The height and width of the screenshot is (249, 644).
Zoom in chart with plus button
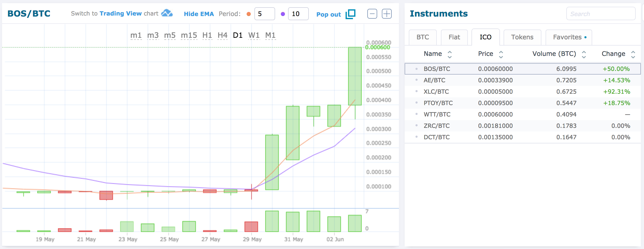pos(387,14)
